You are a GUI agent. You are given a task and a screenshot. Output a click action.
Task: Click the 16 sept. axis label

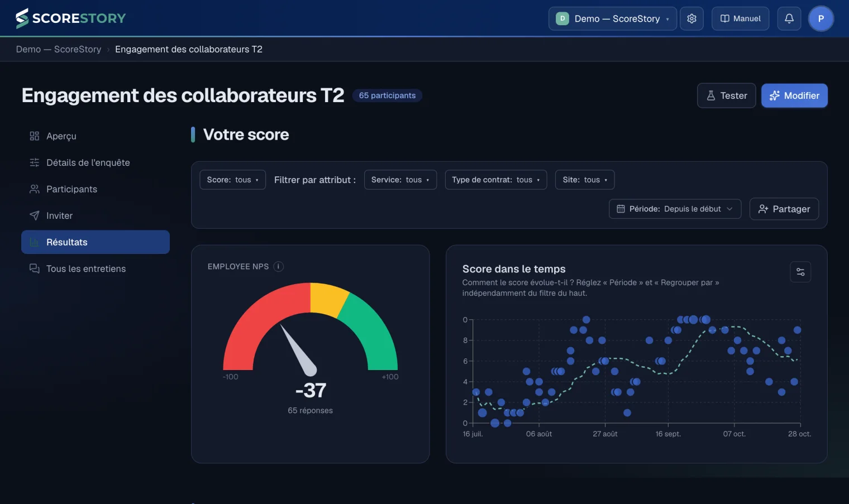pyautogui.click(x=668, y=434)
